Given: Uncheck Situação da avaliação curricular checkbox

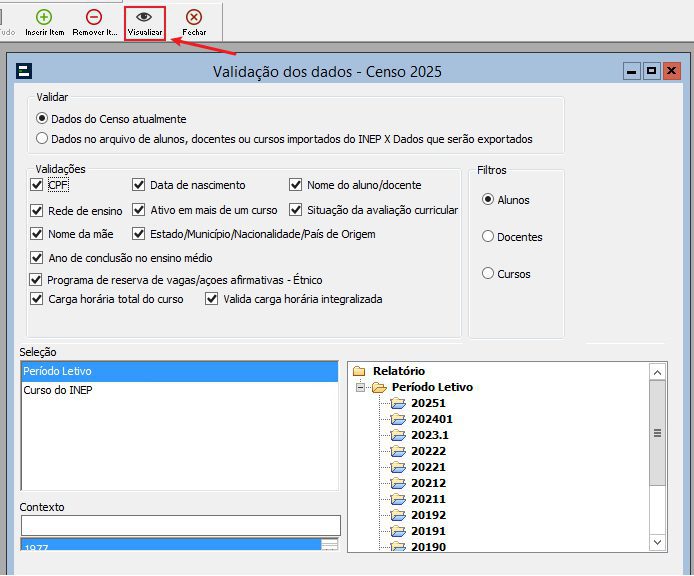Looking at the screenshot, I should pos(295,209).
